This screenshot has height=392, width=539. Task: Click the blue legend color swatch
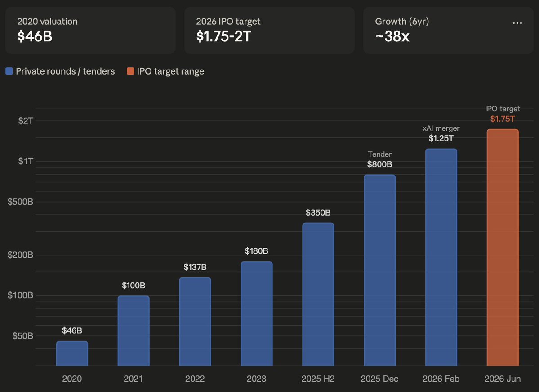coord(9,71)
